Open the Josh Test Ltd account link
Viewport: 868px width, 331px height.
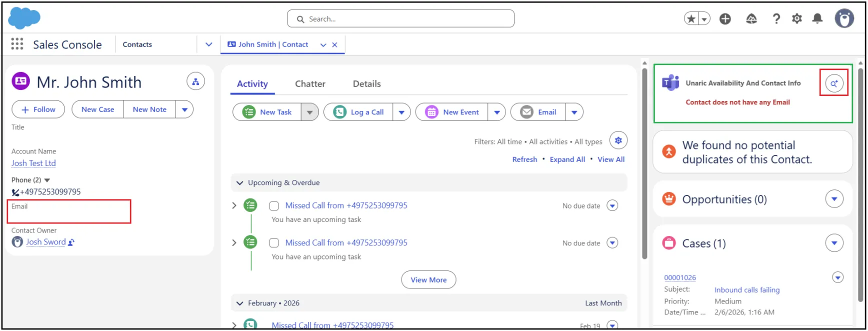tap(33, 163)
